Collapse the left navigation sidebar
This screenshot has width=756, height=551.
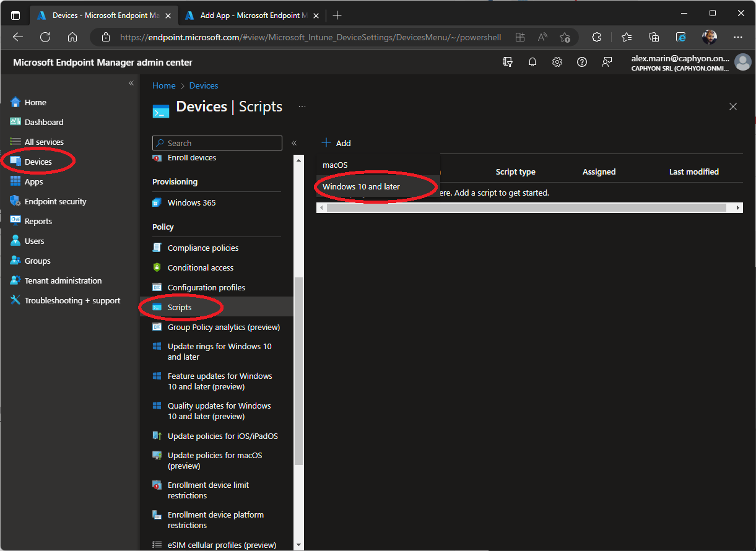click(131, 83)
